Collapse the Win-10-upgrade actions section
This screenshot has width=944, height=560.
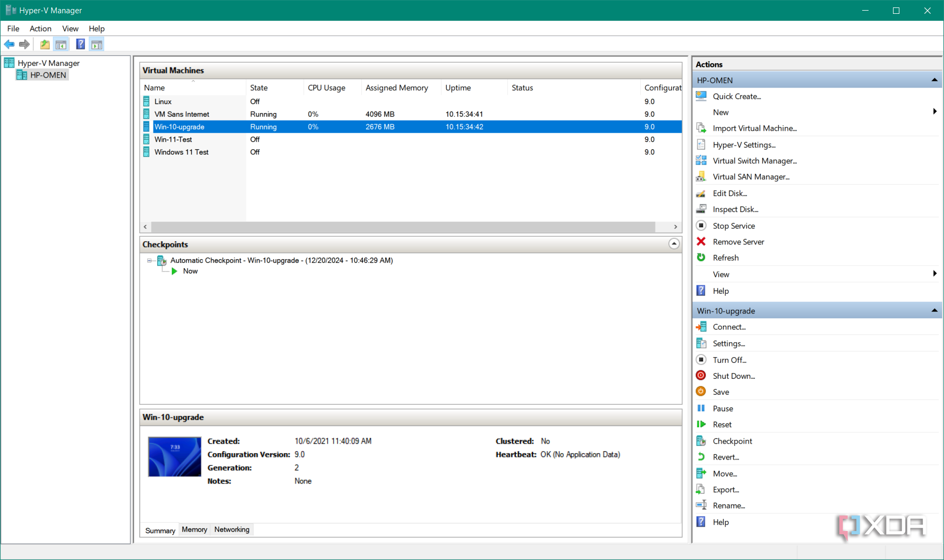pyautogui.click(x=934, y=311)
